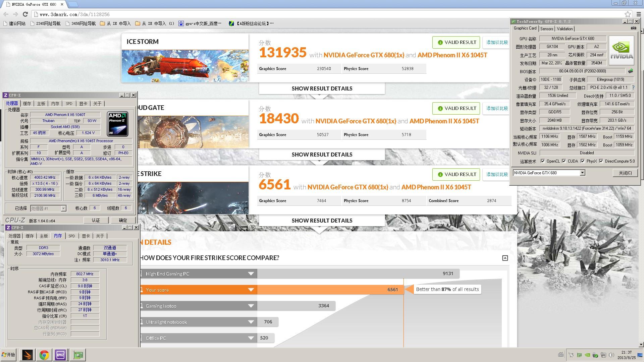Image resolution: width=644 pixels, height=362 pixels.
Task: Click Cloud Gate VALID RESULT badge
Action: click(456, 108)
